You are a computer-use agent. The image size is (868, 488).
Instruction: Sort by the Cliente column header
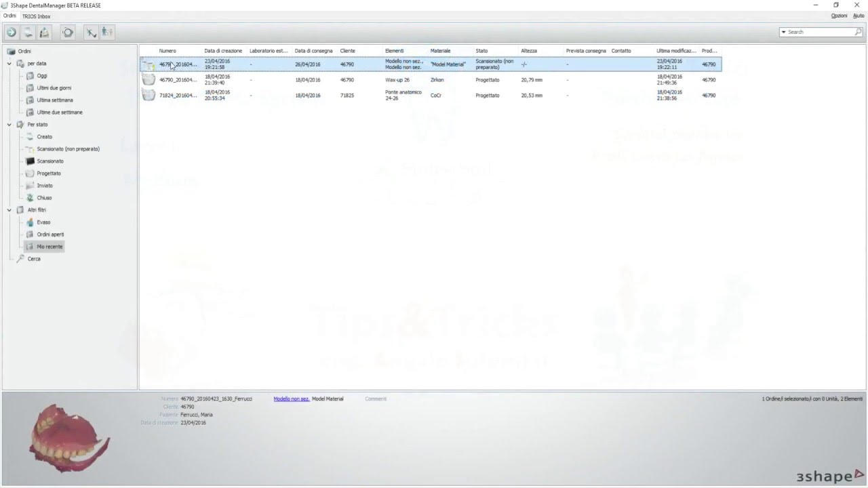(348, 51)
